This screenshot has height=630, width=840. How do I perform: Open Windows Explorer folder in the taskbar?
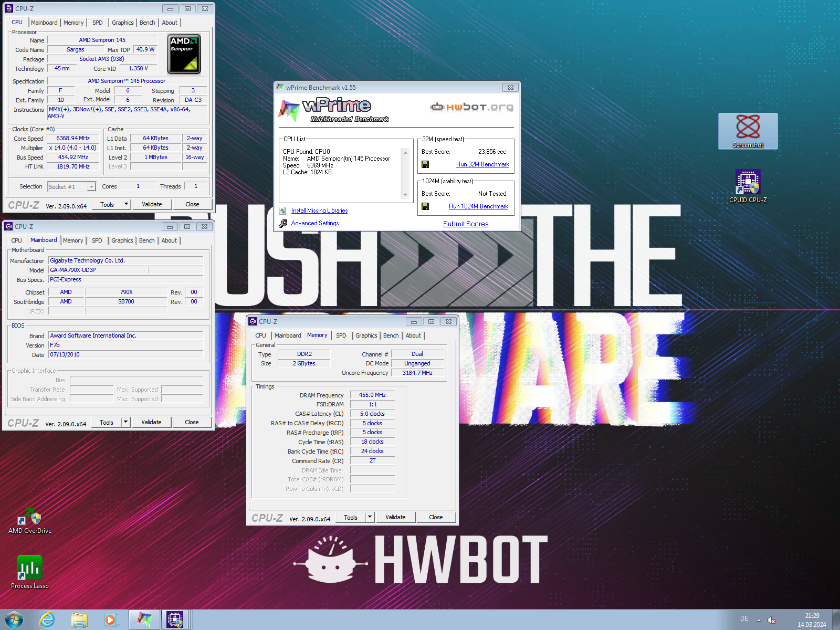79,619
